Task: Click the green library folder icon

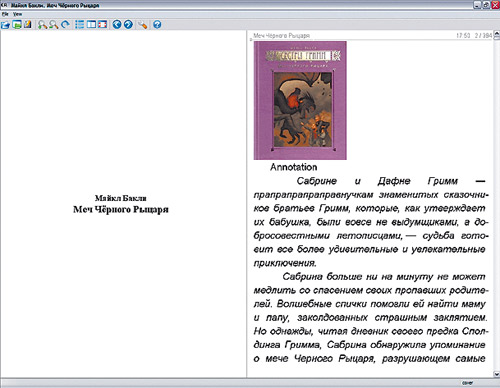Action: coord(17,25)
